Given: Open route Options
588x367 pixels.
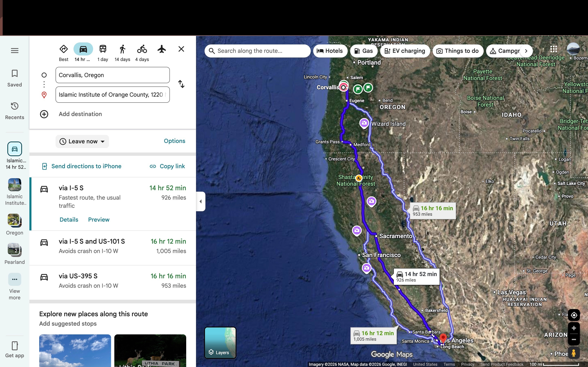Looking at the screenshot, I should (x=174, y=141).
